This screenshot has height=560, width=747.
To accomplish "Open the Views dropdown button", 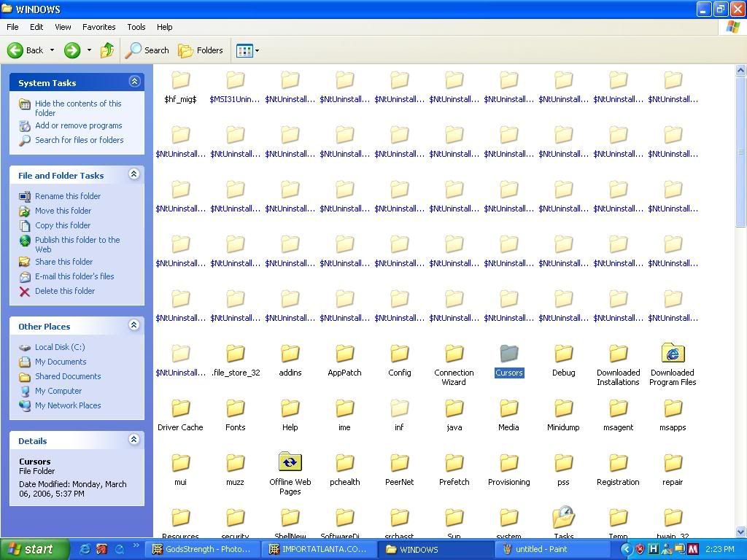I will (247, 50).
